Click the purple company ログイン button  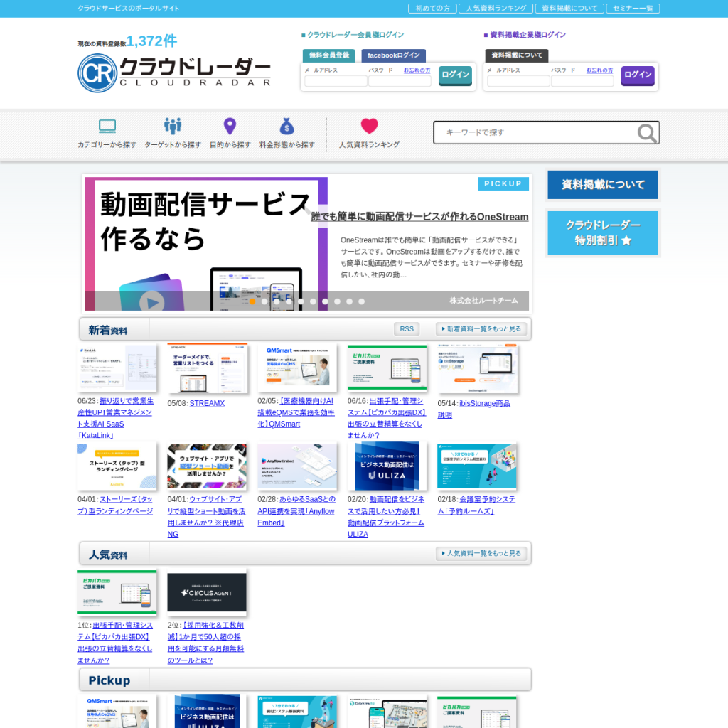[638, 75]
